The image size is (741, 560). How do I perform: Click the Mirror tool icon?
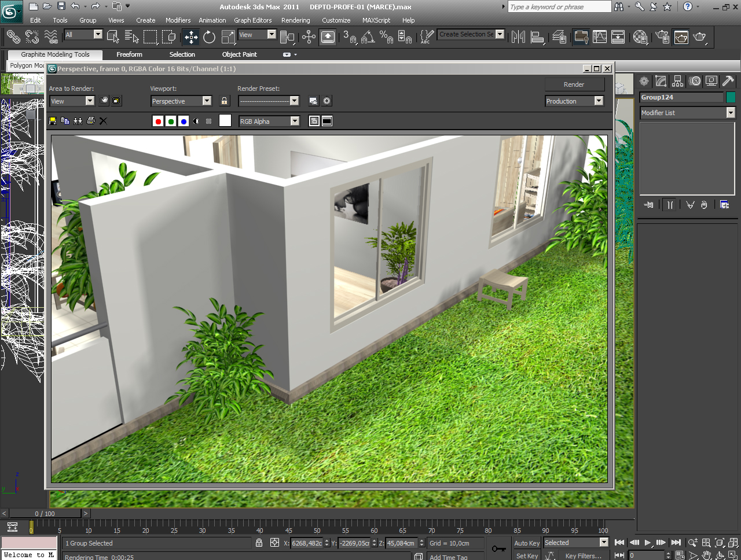click(518, 38)
